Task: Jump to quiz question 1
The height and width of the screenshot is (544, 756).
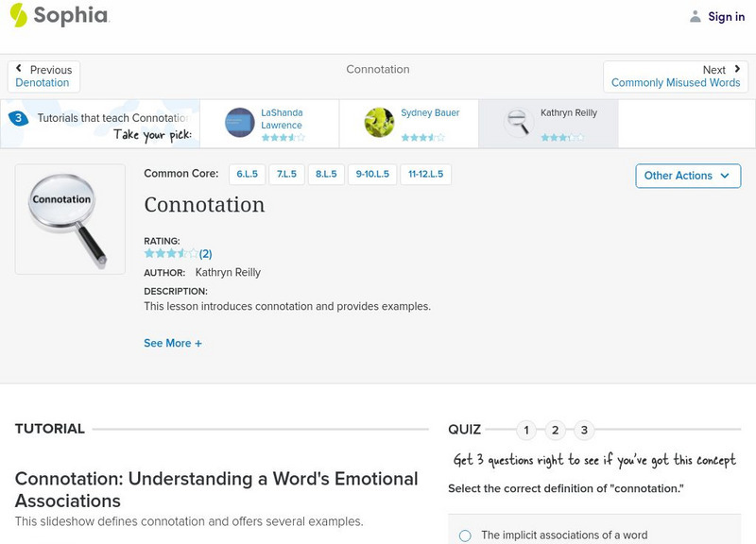Action: click(526, 431)
